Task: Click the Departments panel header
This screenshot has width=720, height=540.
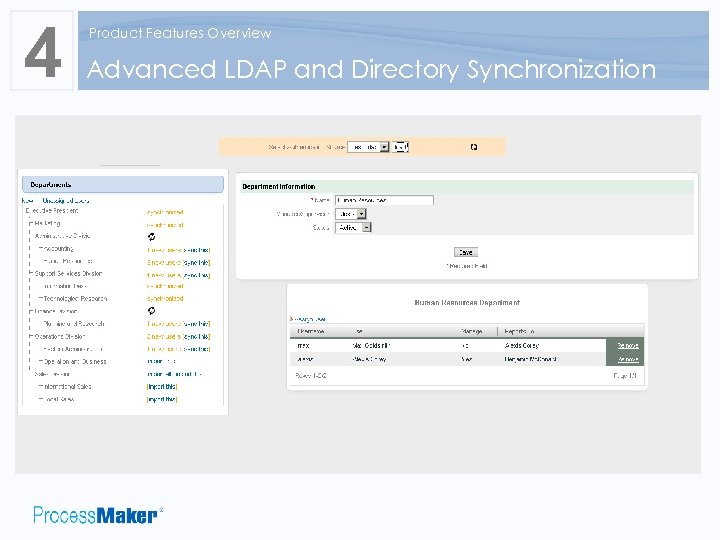Action: [123, 185]
